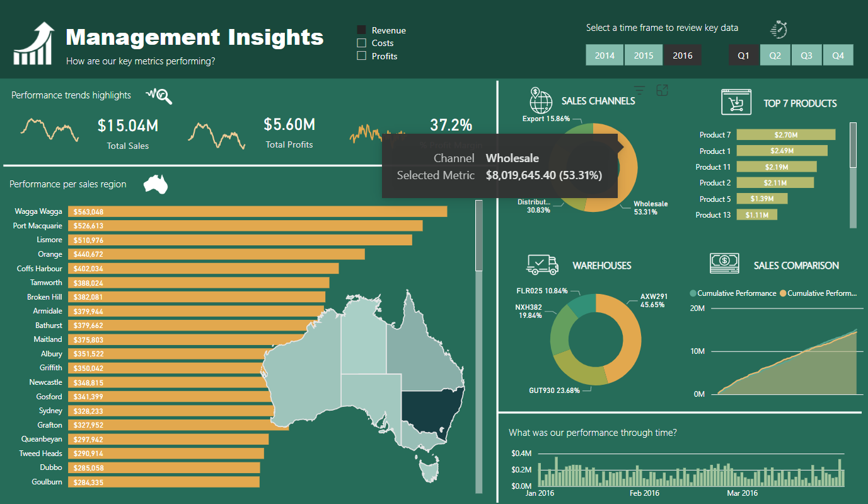This screenshot has height=504, width=868.
Task: Click the trend magnifier icon near performance highlights
Action: pyautogui.click(x=159, y=95)
